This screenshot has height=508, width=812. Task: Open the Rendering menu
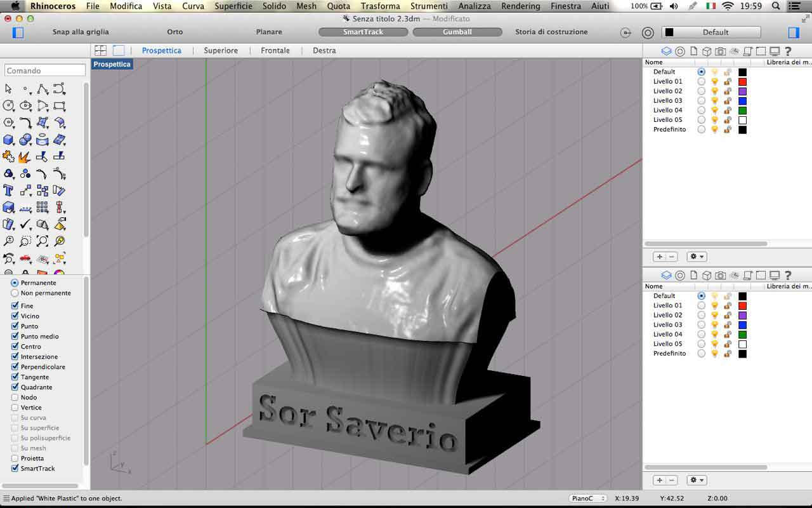point(521,6)
